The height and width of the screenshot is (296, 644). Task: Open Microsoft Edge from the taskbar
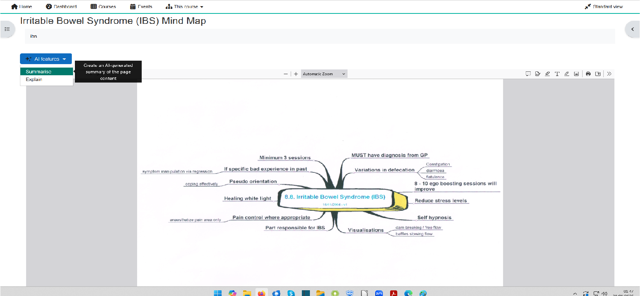pos(408,293)
